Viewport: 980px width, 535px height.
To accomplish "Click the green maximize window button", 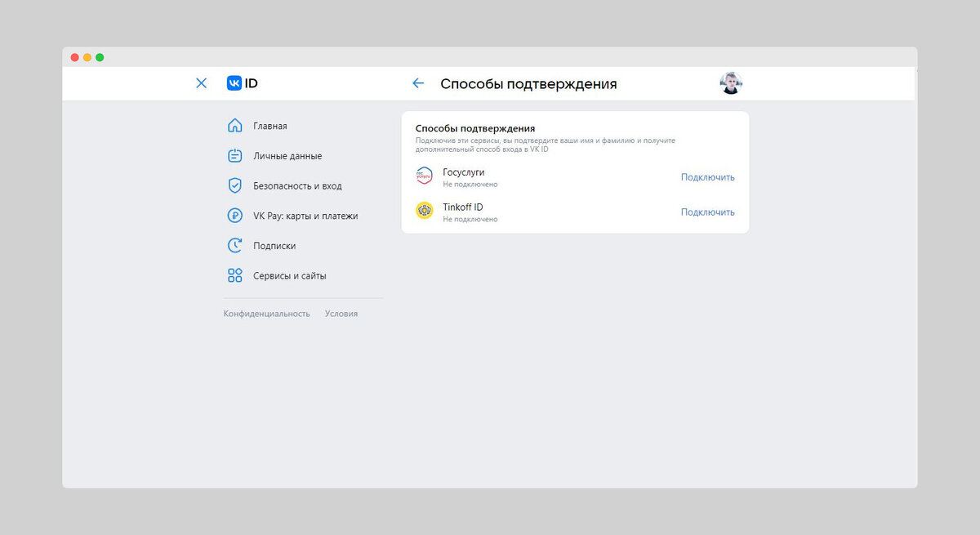I will (100, 57).
